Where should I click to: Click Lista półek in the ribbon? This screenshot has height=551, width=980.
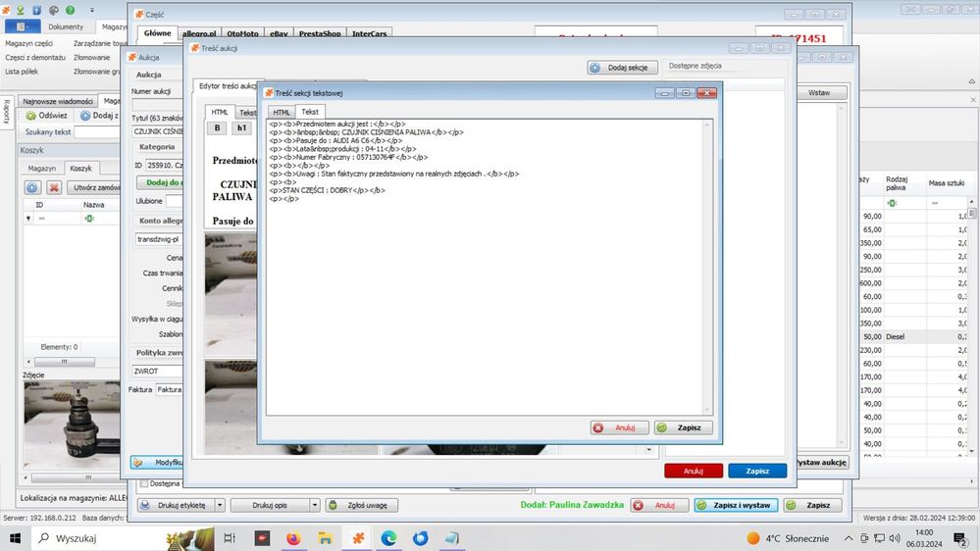click(x=22, y=72)
